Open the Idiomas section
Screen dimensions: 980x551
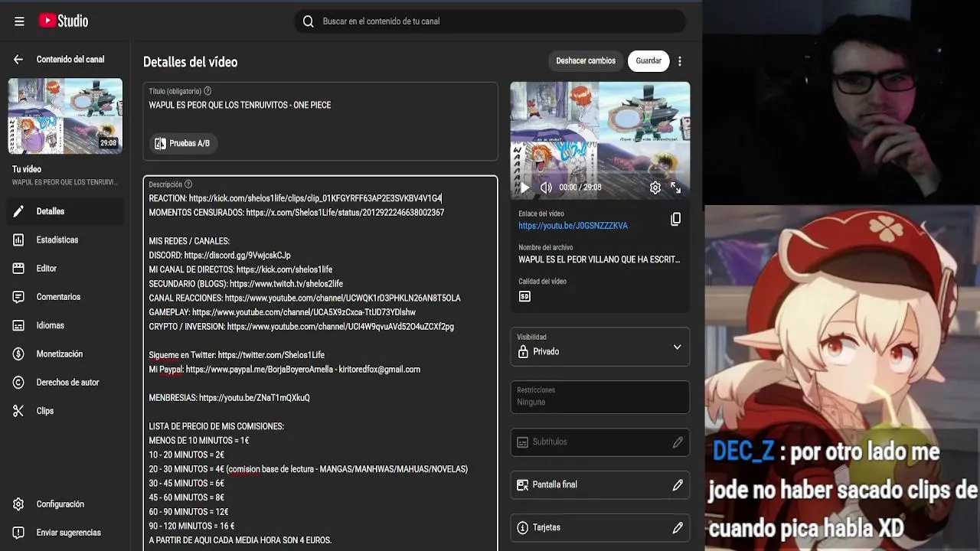(x=65, y=325)
